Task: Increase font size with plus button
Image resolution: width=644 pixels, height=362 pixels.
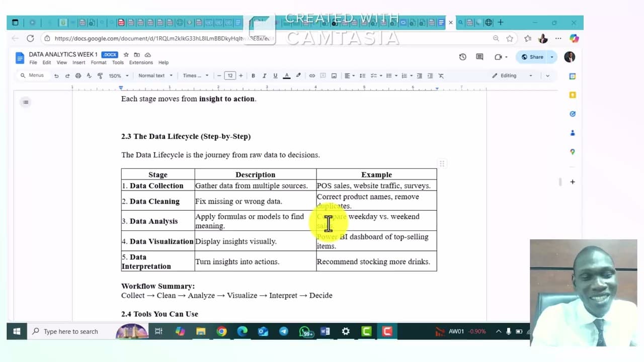Action: [x=240, y=76]
